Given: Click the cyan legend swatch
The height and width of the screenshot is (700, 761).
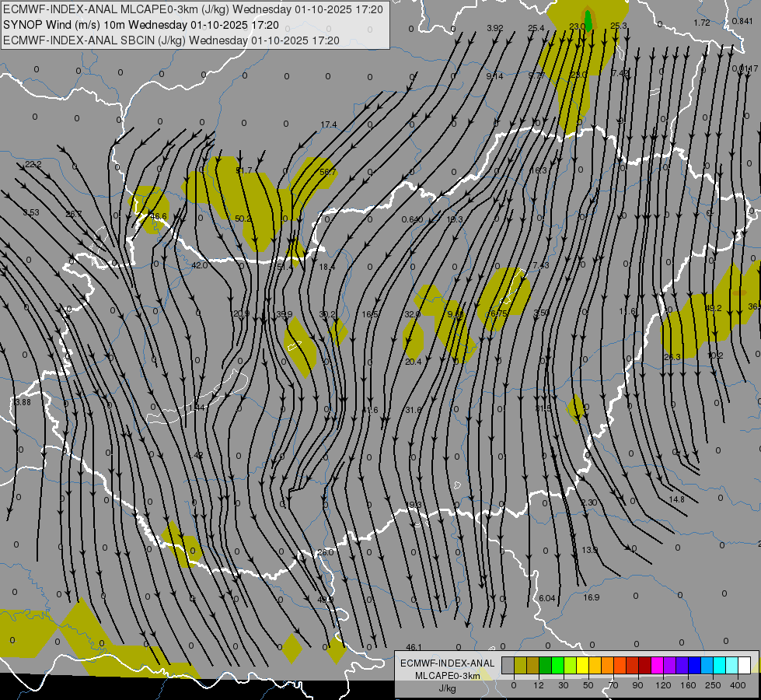Looking at the screenshot, I should (x=719, y=665).
